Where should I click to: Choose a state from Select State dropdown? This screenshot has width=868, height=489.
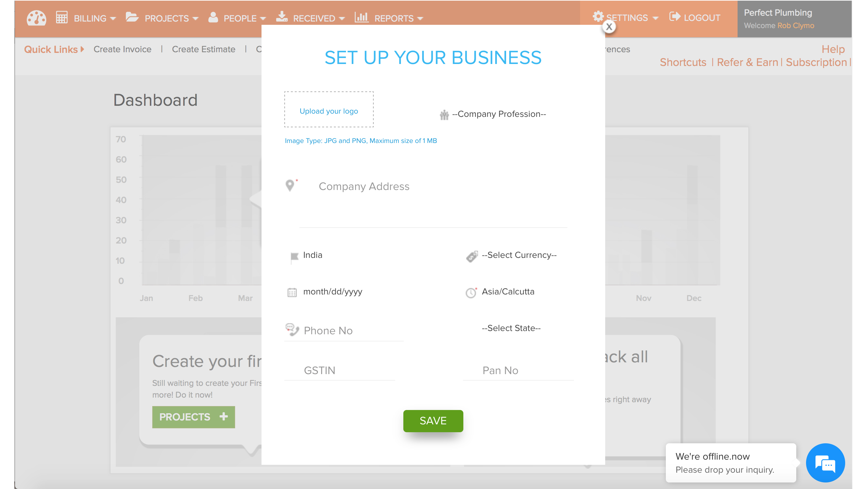[x=511, y=328]
